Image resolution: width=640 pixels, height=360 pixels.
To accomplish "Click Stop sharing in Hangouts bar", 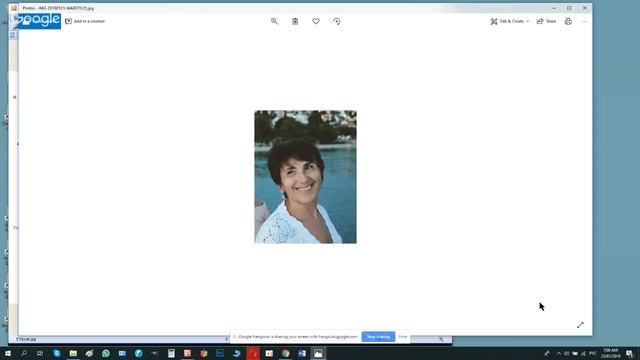I will point(378,337).
